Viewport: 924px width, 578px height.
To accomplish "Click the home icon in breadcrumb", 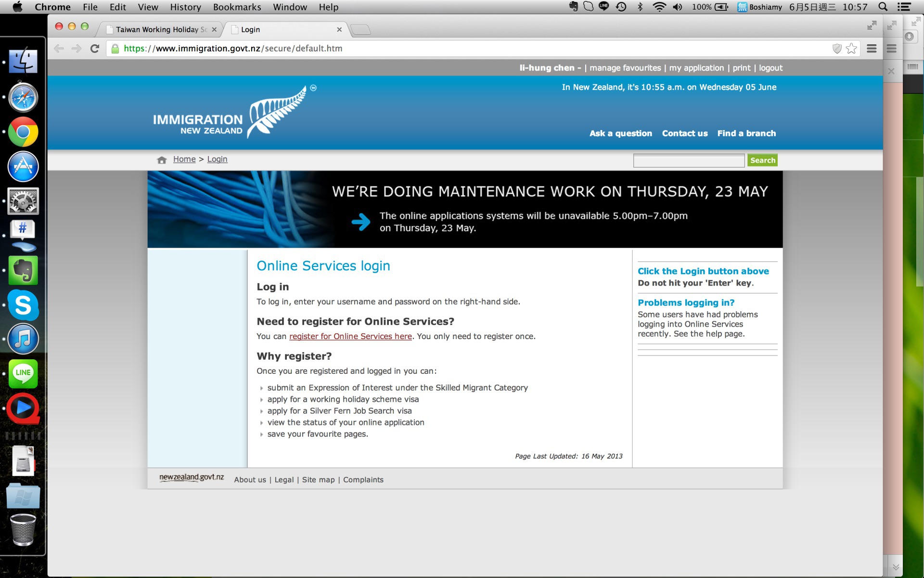I will 162,160.
